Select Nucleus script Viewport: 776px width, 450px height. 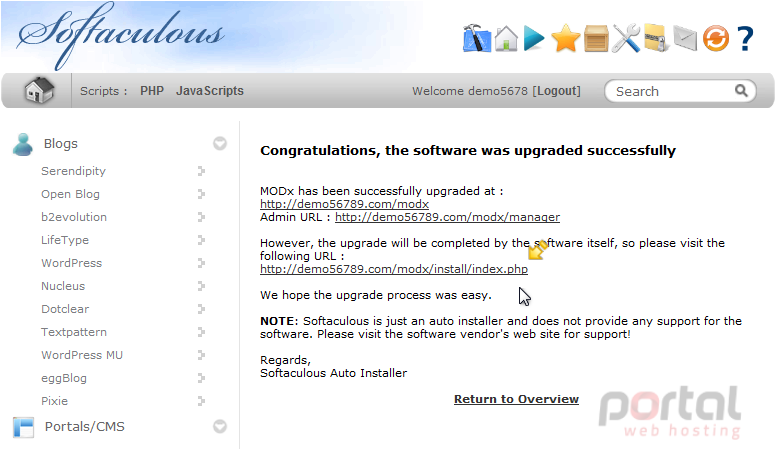pyautogui.click(x=63, y=286)
